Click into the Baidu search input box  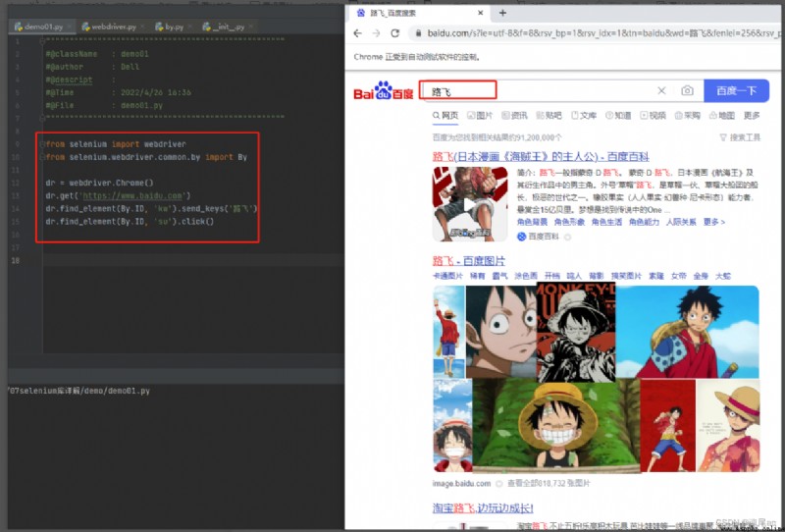(x=536, y=90)
